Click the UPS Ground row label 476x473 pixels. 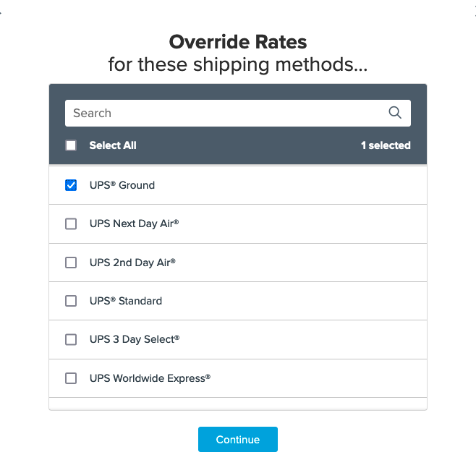pos(122,185)
